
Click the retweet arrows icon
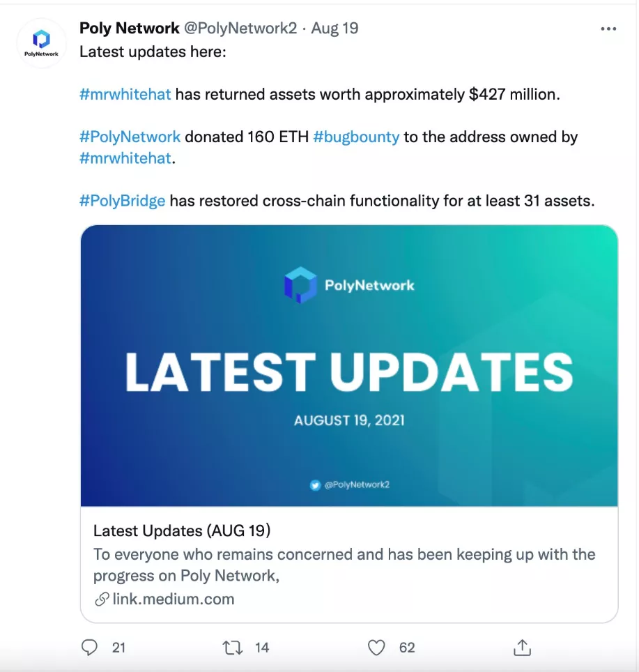pyautogui.click(x=231, y=648)
